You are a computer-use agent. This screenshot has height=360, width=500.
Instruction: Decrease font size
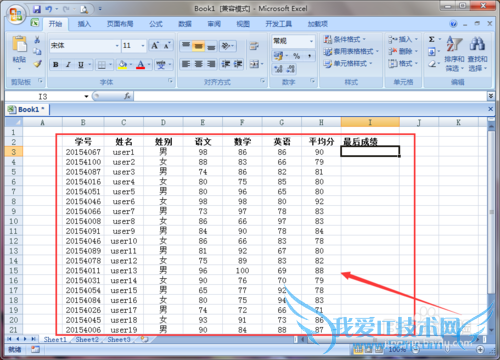(167, 45)
